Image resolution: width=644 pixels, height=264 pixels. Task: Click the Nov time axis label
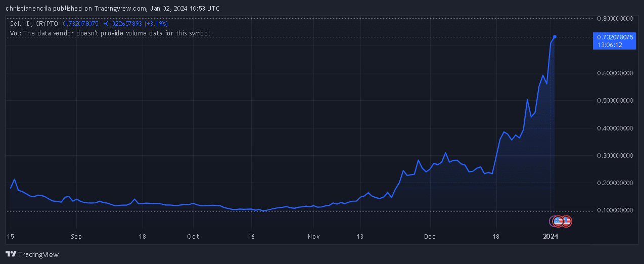[x=313, y=236]
